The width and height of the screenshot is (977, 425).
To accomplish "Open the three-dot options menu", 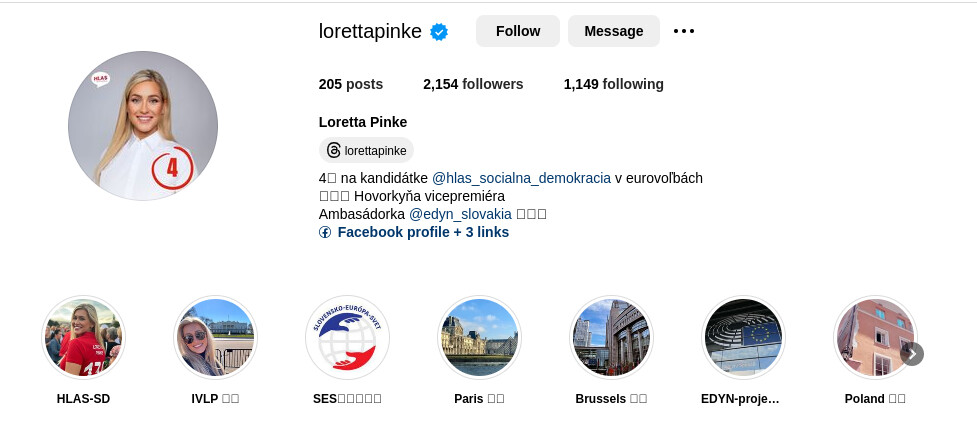I will coord(684,31).
